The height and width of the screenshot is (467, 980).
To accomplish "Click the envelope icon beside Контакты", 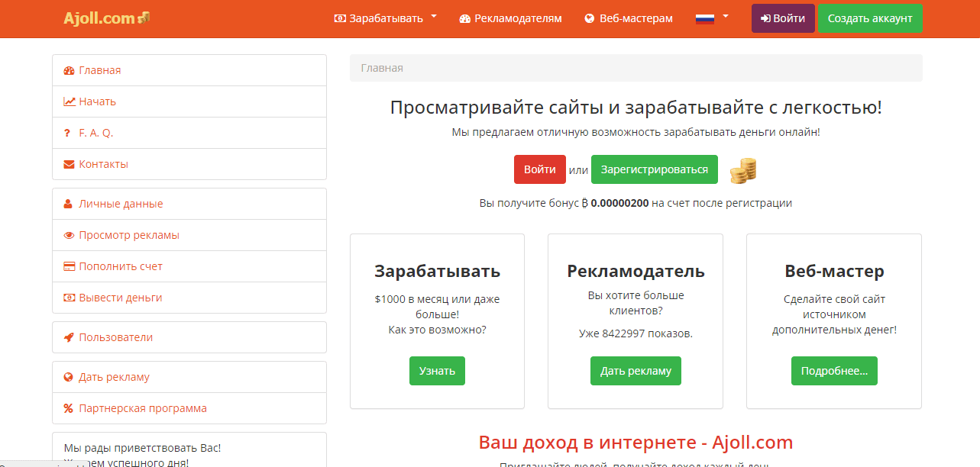I will 69,164.
